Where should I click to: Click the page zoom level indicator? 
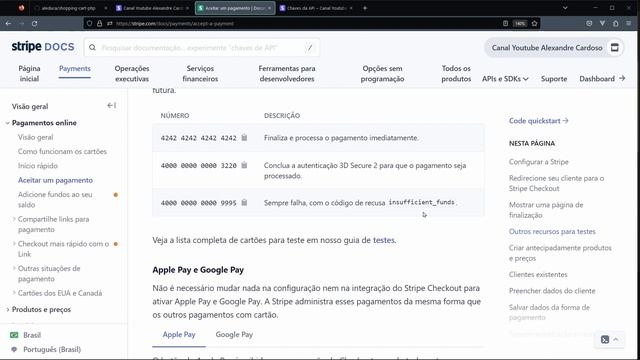pyautogui.click(x=520, y=24)
